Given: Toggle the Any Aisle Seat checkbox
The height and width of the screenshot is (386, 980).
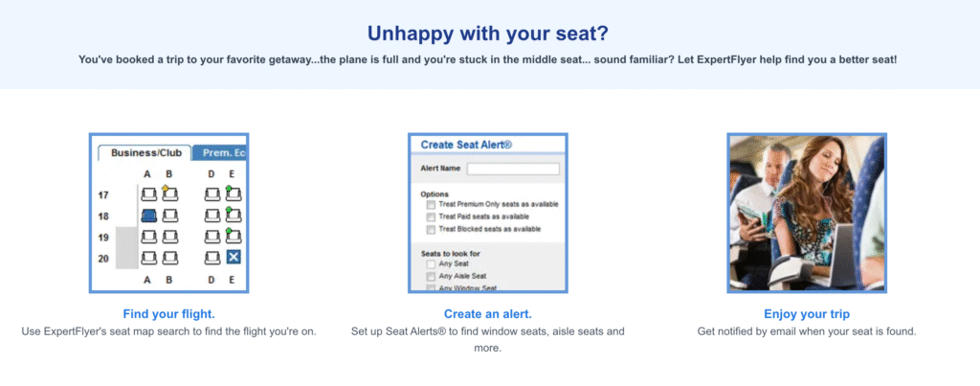Looking at the screenshot, I should click(431, 276).
